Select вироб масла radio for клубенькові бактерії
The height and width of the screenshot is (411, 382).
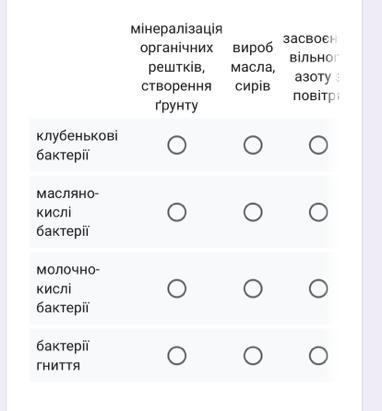(253, 145)
